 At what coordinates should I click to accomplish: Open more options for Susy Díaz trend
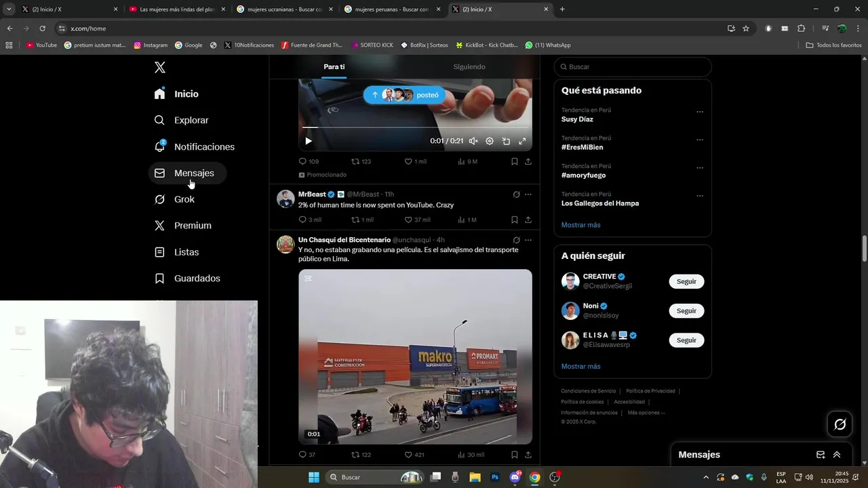(x=700, y=112)
